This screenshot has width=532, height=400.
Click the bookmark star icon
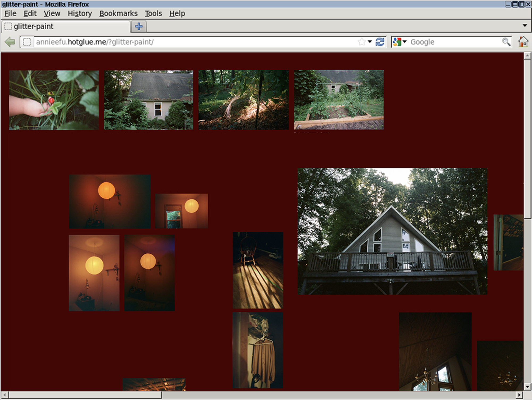361,42
